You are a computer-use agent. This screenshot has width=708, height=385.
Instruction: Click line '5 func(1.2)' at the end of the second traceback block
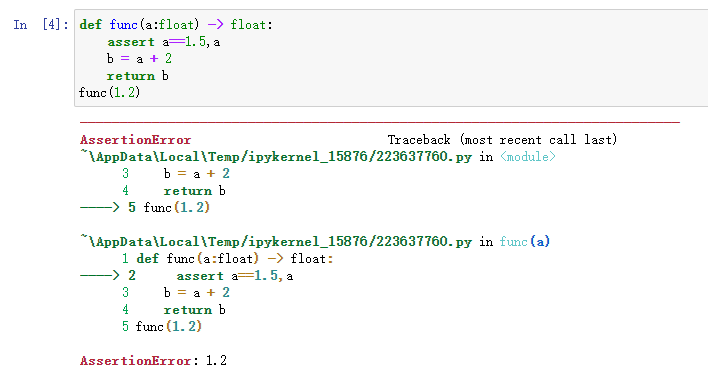(162, 326)
